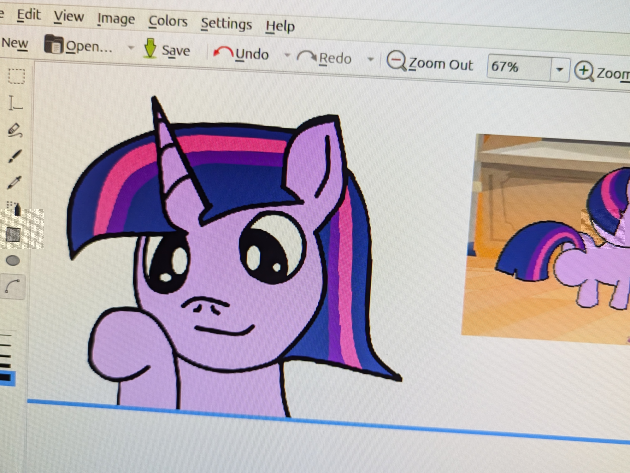Click the New toolbar button
The image size is (630, 473).
point(14,43)
